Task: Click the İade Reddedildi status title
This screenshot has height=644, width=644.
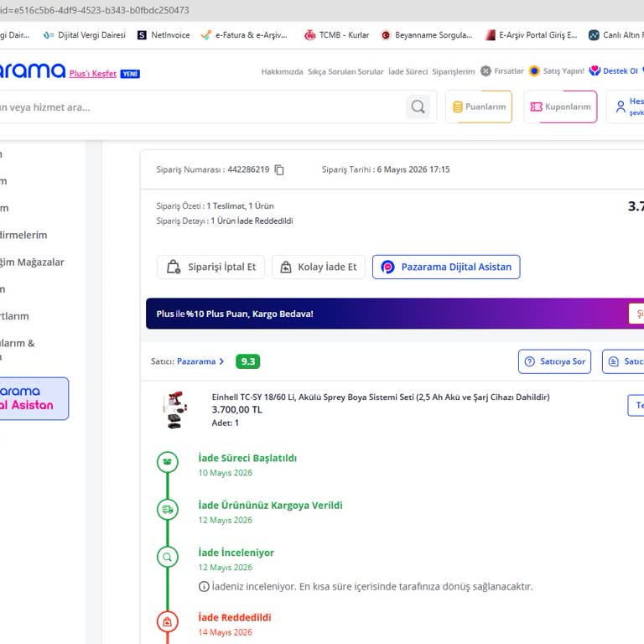Action: [235, 617]
